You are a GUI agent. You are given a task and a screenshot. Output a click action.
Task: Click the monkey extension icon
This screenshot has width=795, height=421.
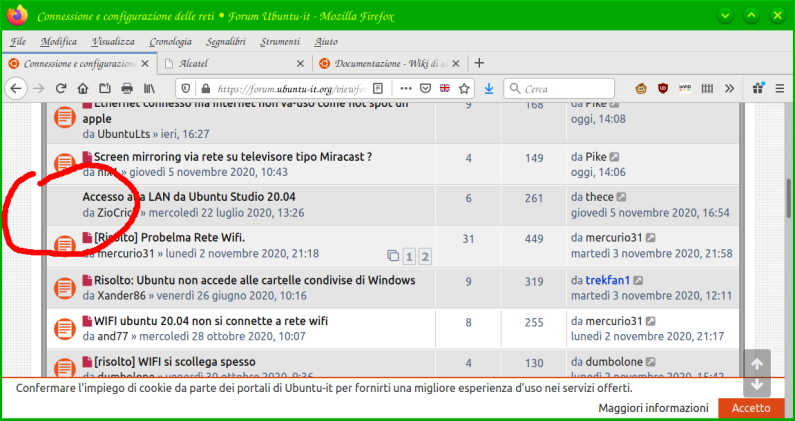pyautogui.click(x=641, y=89)
